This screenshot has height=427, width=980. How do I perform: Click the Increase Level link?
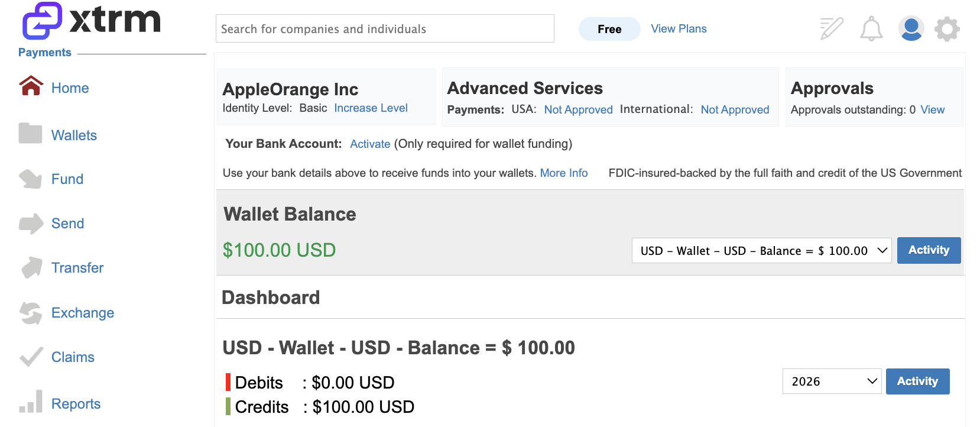371,108
